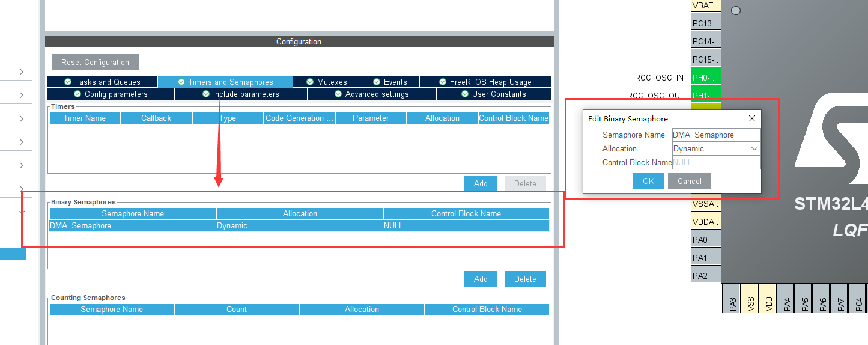Confirm with OK in Edit Binary Semaphore
The height and width of the screenshot is (345, 868).
tap(648, 181)
